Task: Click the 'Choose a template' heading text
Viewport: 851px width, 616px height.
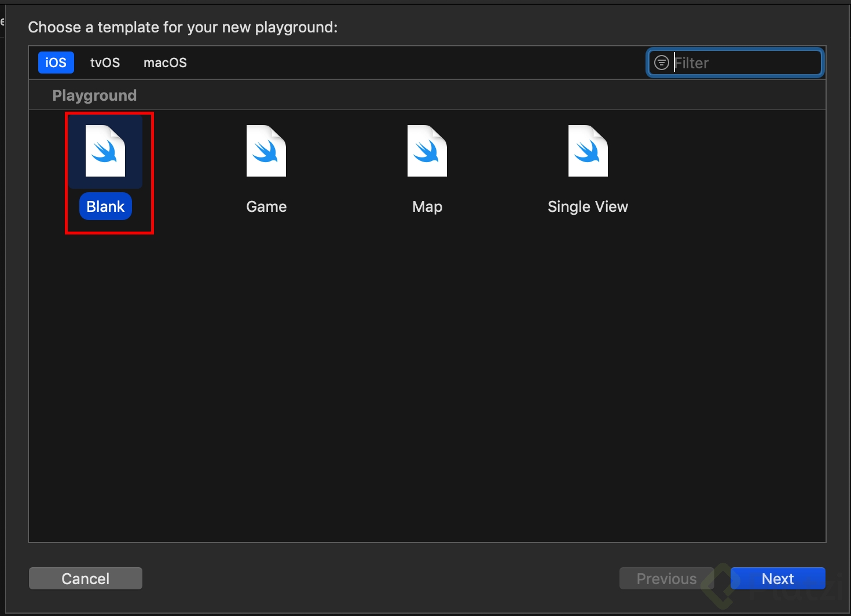Action: pos(182,27)
